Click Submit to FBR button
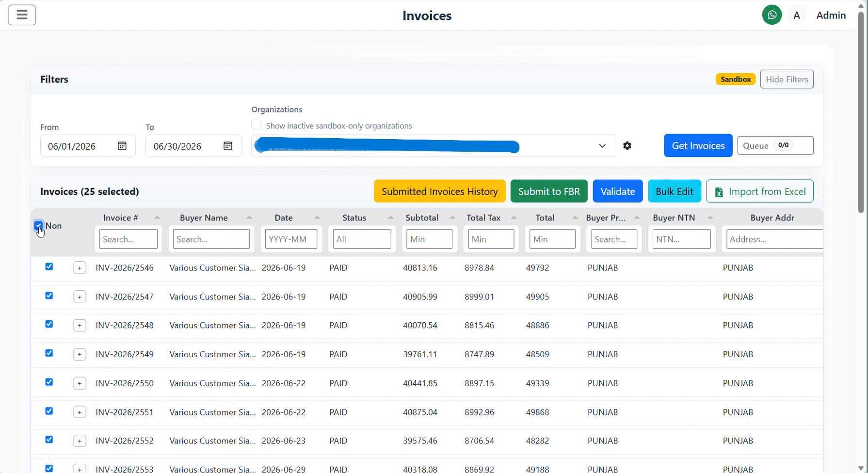Viewport: 868px width, 473px height. coord(549,191)
